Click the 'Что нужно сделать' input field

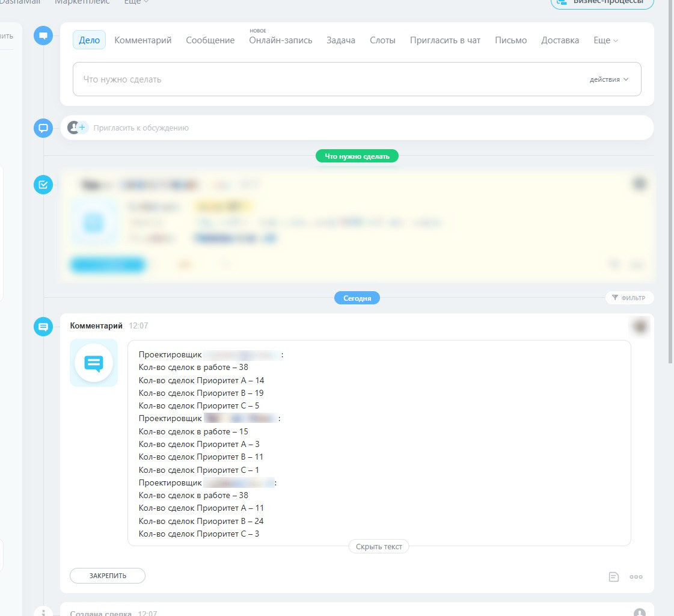coord(357,79)
